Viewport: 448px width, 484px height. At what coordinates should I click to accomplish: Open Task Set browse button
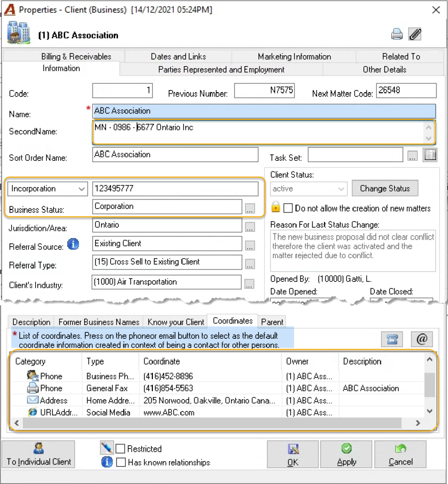(413, 156)
